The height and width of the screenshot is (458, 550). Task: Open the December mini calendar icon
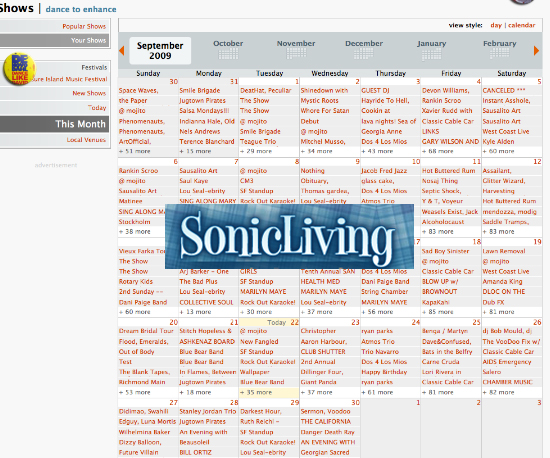pyautogui.click(x=363, y=54)
